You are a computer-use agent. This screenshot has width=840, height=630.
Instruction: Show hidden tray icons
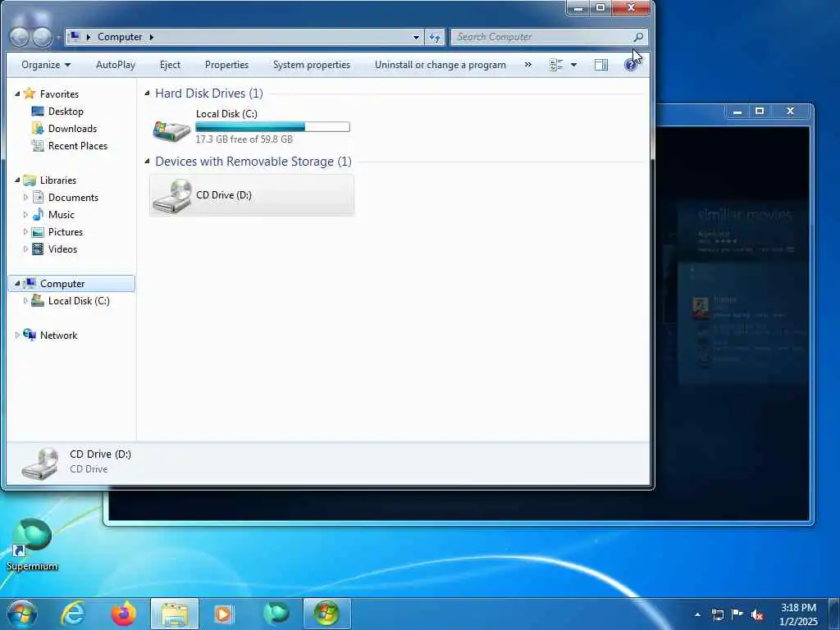697,614
